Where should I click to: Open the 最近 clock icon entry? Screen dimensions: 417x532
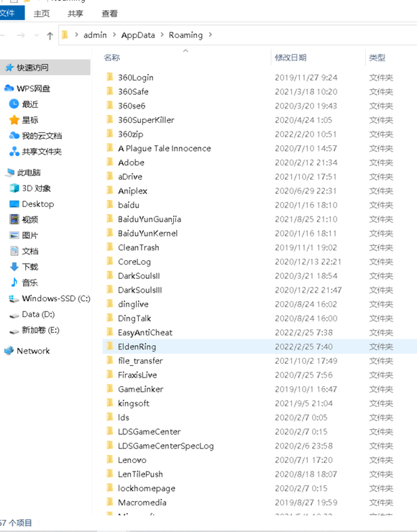[14, 104]
